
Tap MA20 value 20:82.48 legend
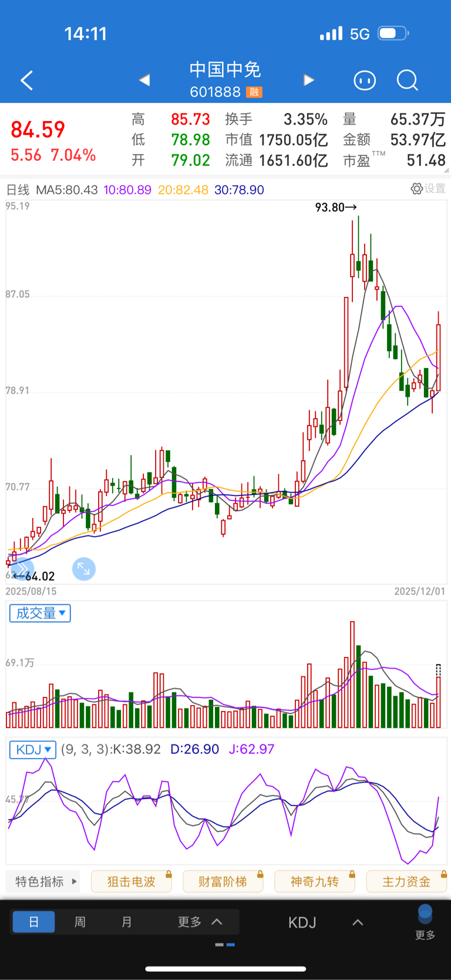click(x=183, y=190)
